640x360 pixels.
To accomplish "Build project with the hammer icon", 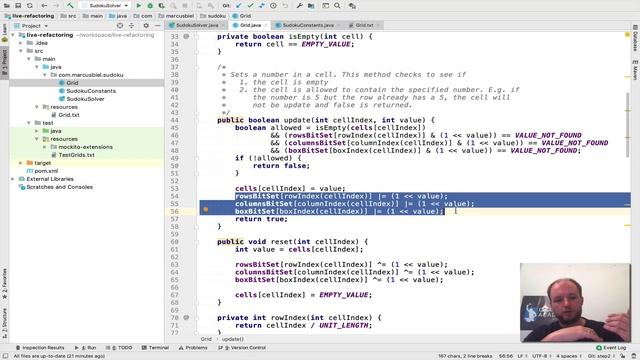I will click(x=70, y=6).
